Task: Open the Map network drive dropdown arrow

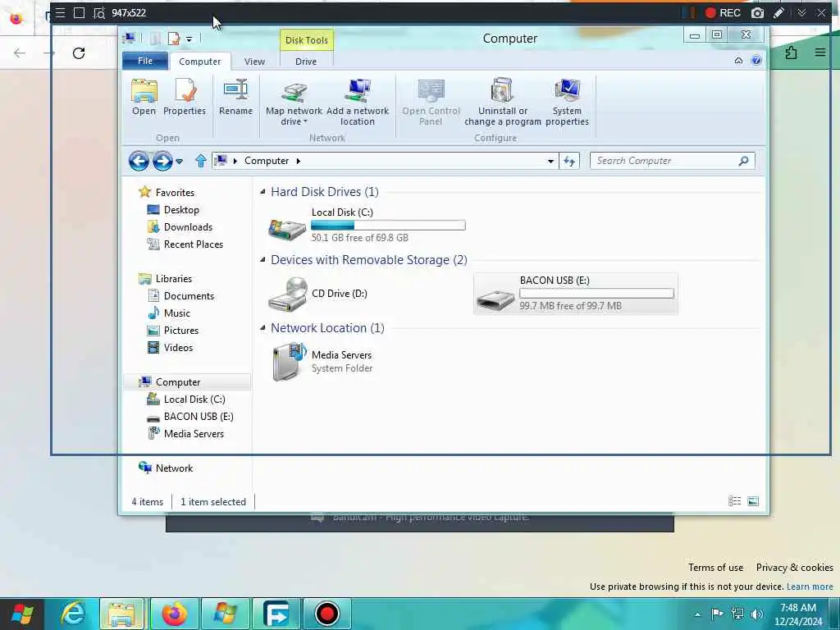Action: click(x=305, y=122)
